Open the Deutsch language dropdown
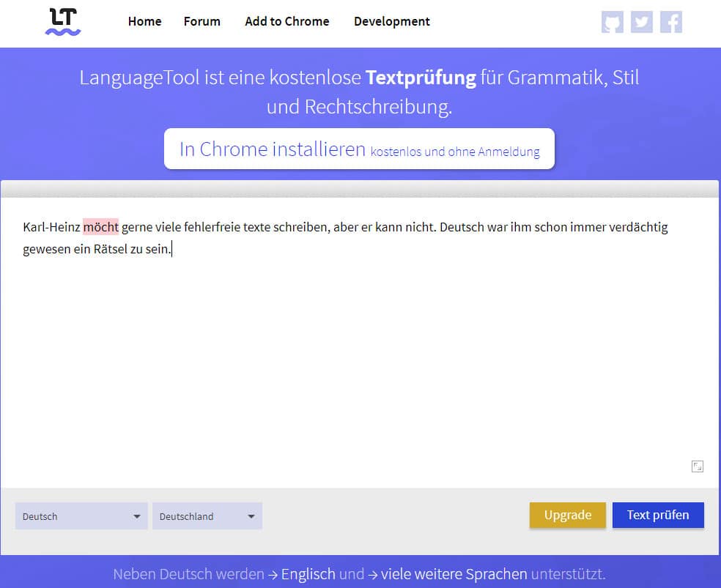The height and width of the screenshot is (588, 721). coord(81,516)
